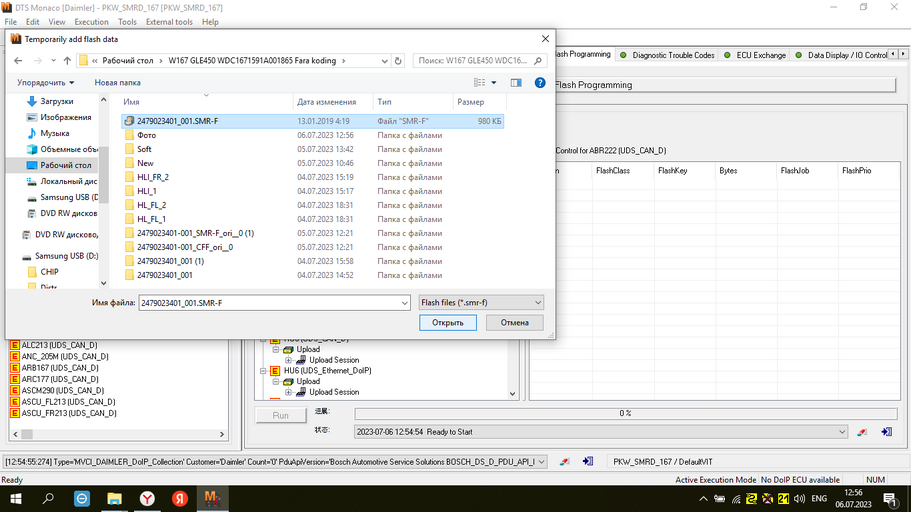
Task: Open Windows search from the taskbar
Action: coord(48,499)
